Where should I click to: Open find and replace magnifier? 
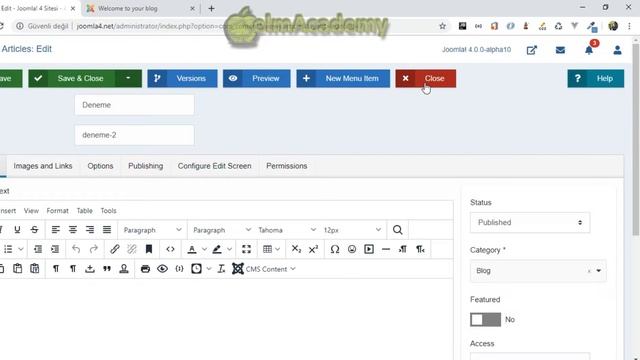click(398, 230)
